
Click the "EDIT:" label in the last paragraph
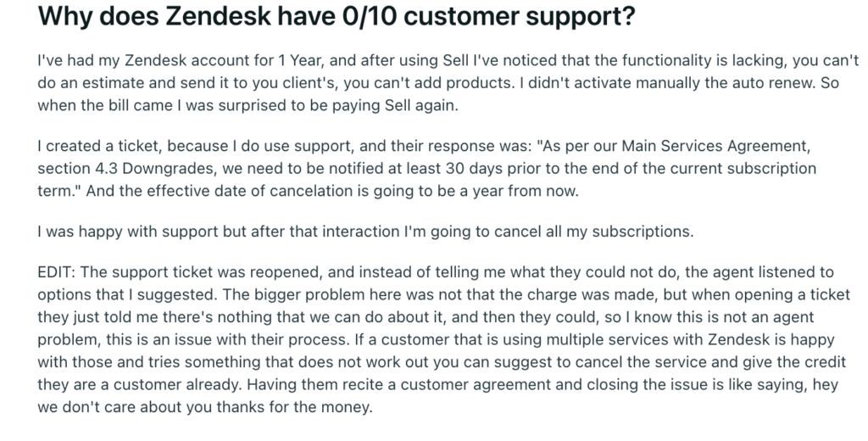pos(57,272)
